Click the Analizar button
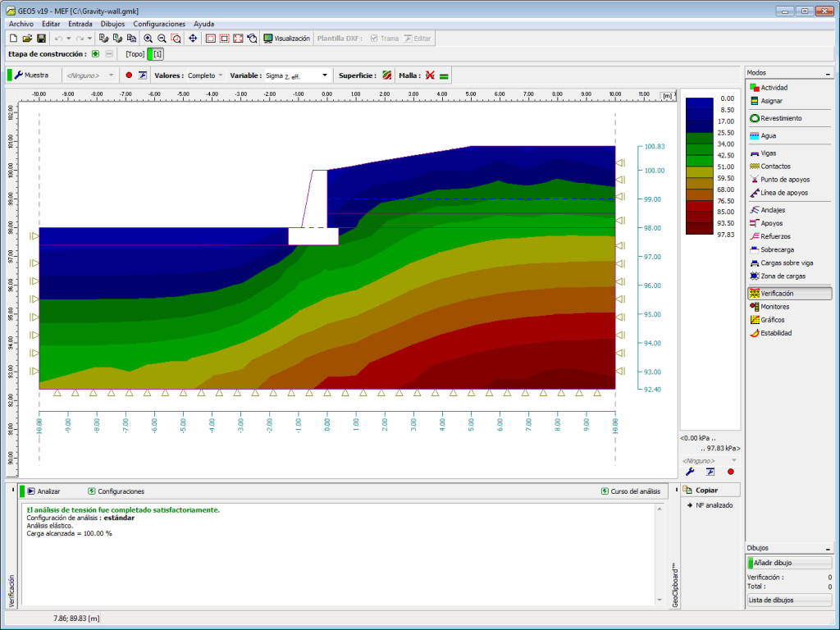 point(43,491)
